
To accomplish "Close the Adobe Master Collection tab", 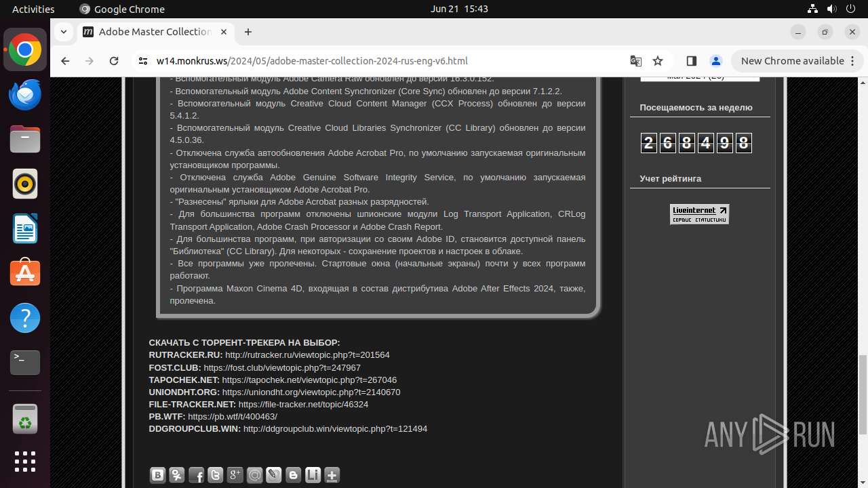I will point(222,32).
